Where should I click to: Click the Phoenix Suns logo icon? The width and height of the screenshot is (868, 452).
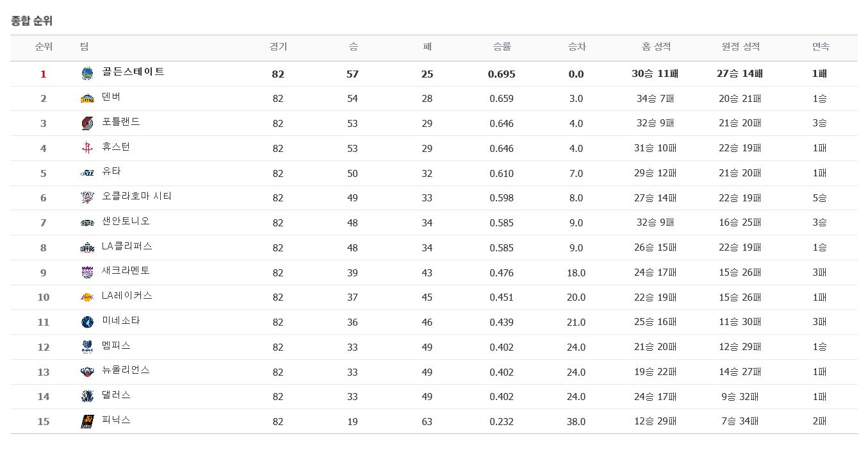[x=87, y=421]
